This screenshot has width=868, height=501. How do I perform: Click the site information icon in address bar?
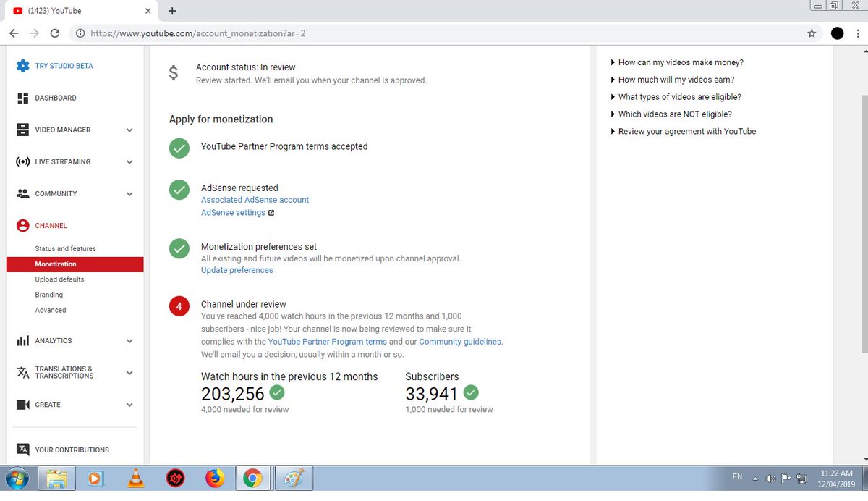(80, 33)
